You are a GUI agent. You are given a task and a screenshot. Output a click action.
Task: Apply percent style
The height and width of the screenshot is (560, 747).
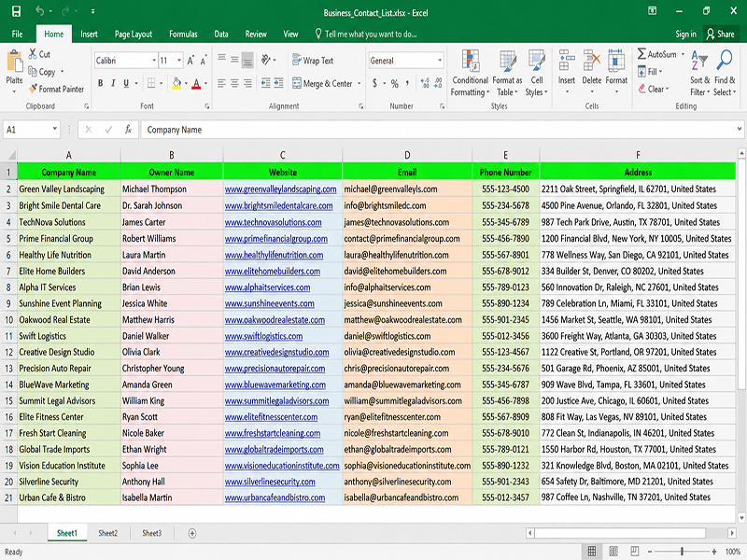[x=394, y=83]
